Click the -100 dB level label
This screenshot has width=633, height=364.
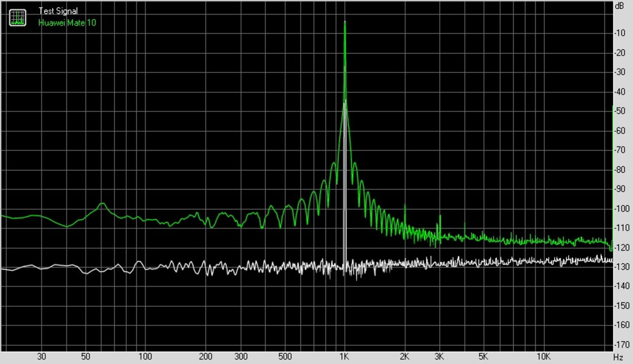coord(621,209)
